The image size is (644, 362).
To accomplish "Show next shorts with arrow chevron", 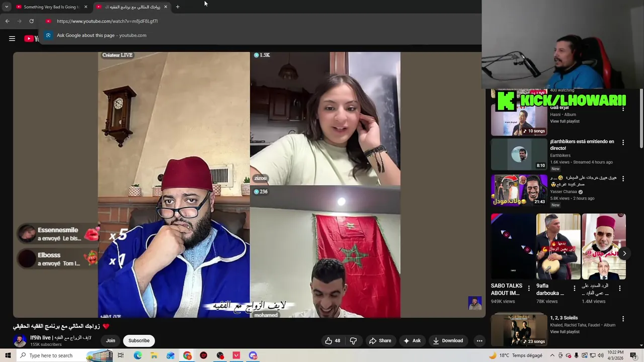I will pyautogui.click(x=624, y=253).
